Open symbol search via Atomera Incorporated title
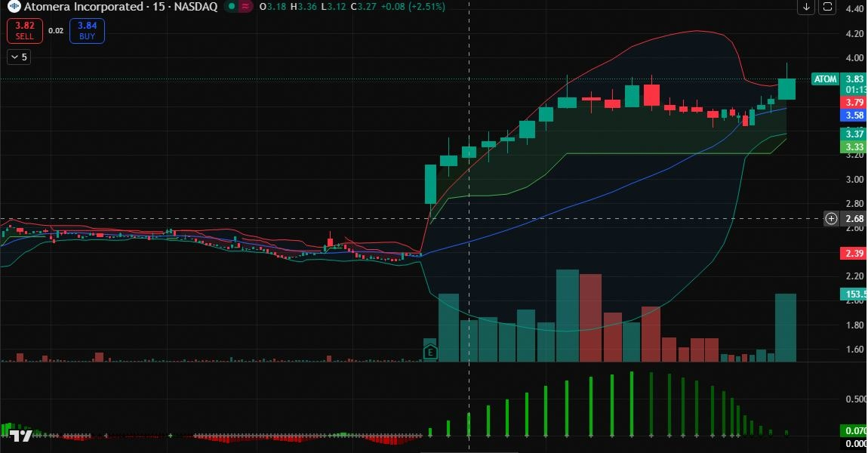Viewport: 868px width, 453px height. pos(120,7)
